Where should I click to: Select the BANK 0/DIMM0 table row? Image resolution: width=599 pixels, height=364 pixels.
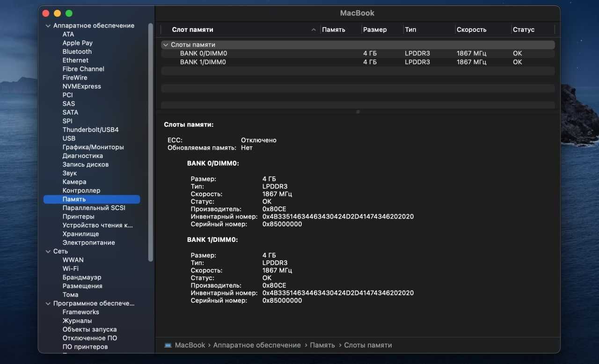pos(358,53)
